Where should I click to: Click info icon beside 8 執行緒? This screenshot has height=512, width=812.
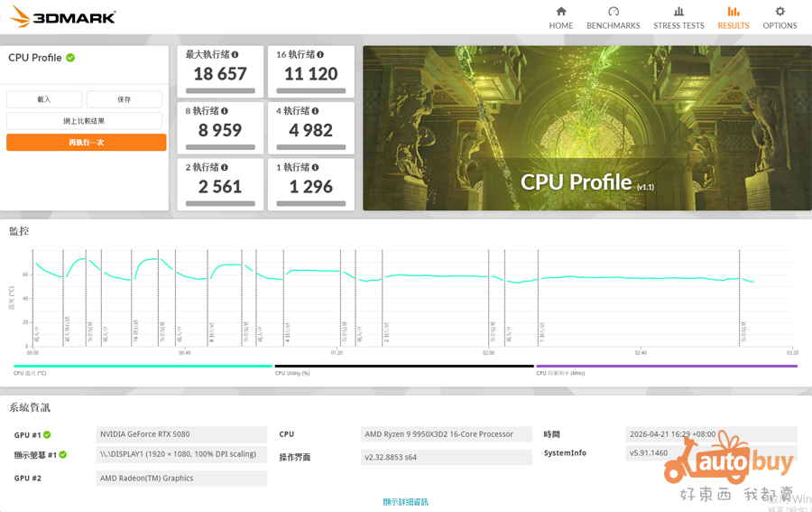pyautogui.click(x=225, y=111)
